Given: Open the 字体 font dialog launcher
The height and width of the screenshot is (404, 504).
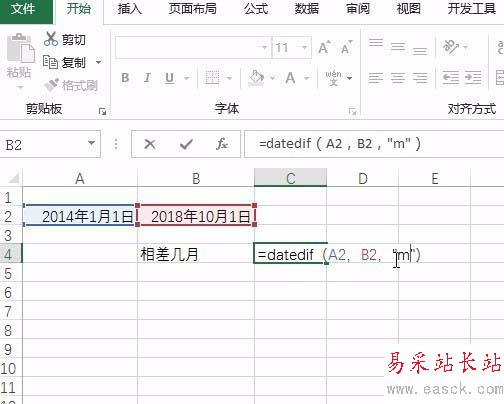Looking at the screenshot, I should pyautogui.click(x=352, y=112).
